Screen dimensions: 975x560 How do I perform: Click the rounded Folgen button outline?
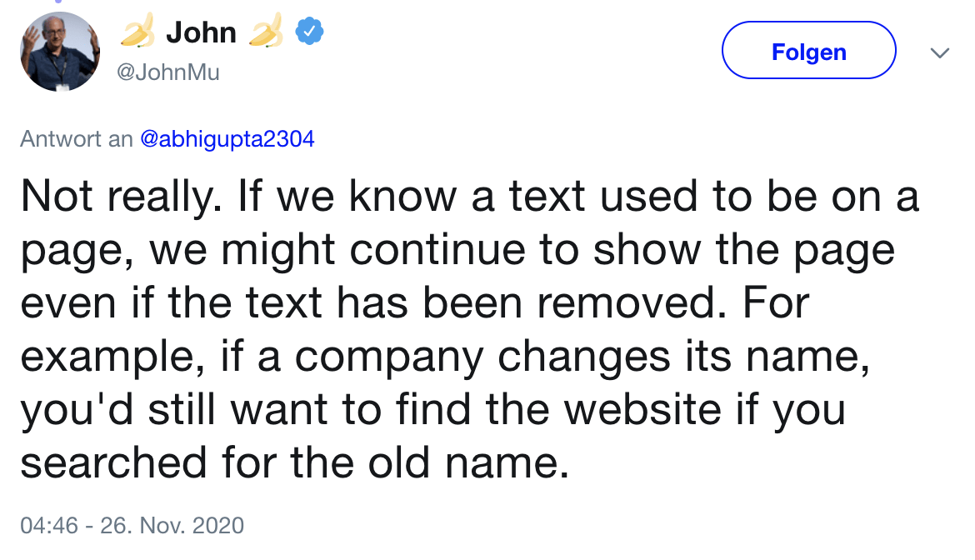tap(807, 50)
